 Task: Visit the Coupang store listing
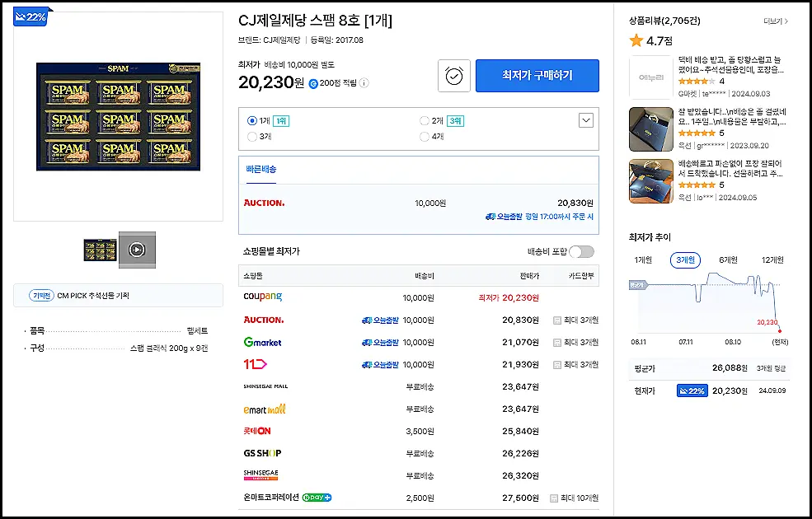pos(263,297)
